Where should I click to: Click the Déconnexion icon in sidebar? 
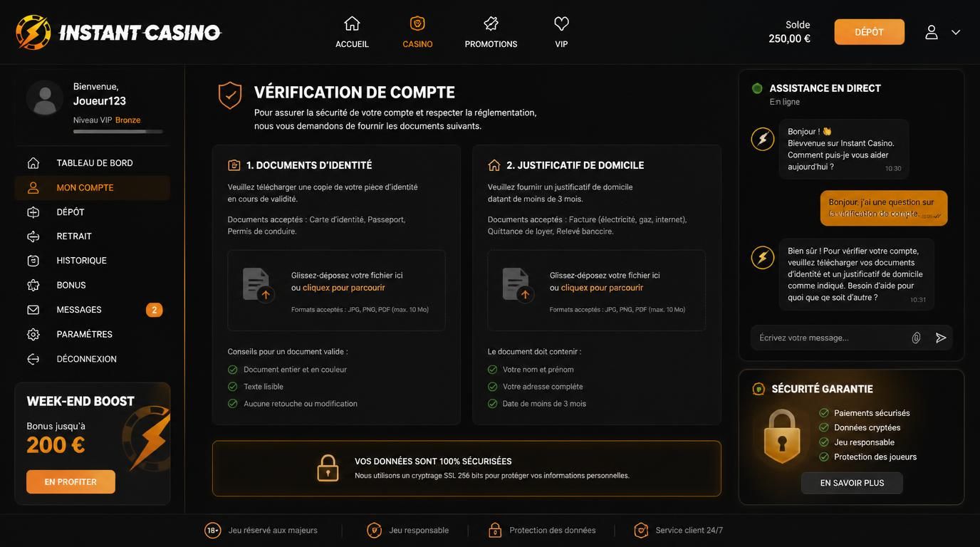tap(33, 359)
